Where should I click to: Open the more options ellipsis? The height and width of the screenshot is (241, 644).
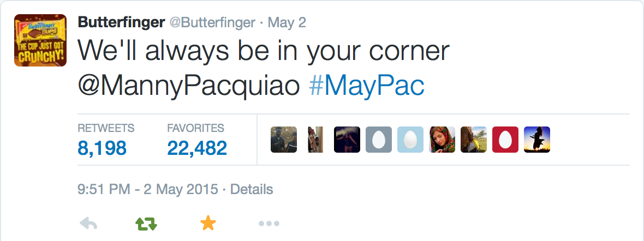(x=269, y=224)
